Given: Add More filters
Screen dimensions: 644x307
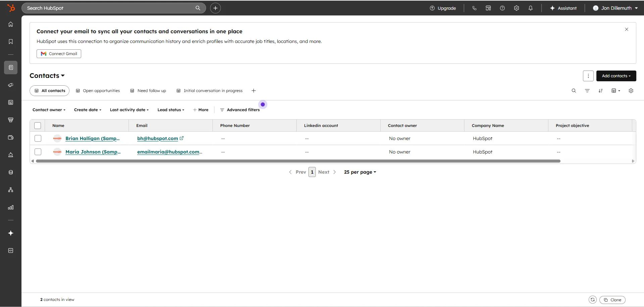Looking at the screenshot, I should point(201,110).
